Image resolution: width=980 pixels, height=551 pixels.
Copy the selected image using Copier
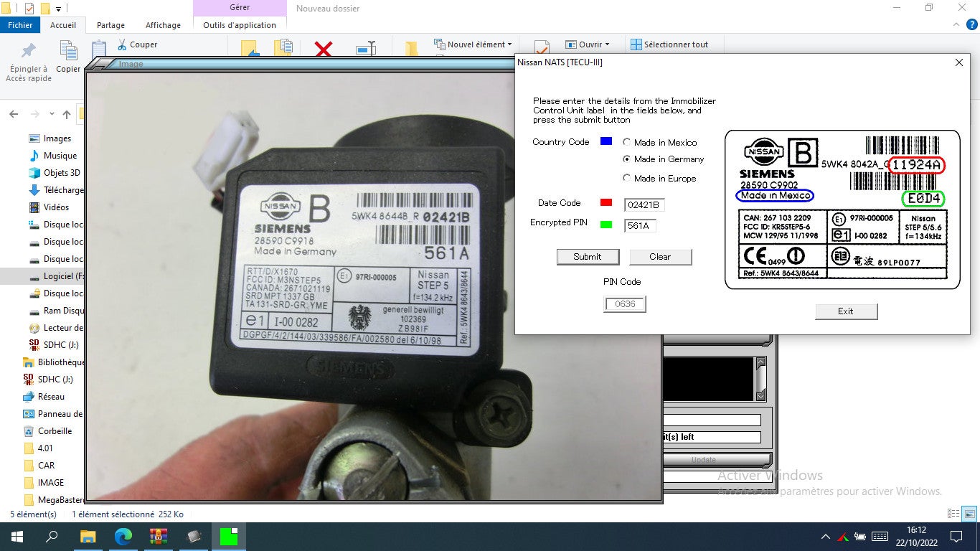(x=68, y=57)
